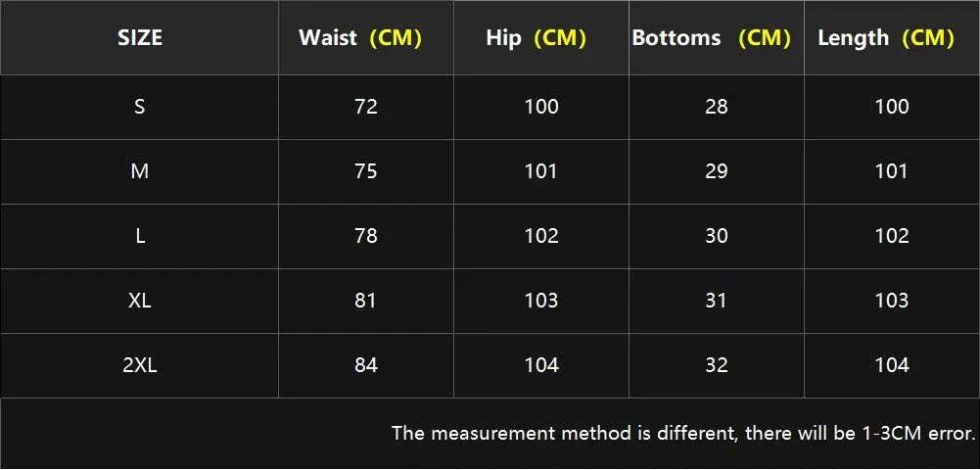980x470 pixels.
Task: Click bottoms value 29 for size M
Action: point(717,171)
